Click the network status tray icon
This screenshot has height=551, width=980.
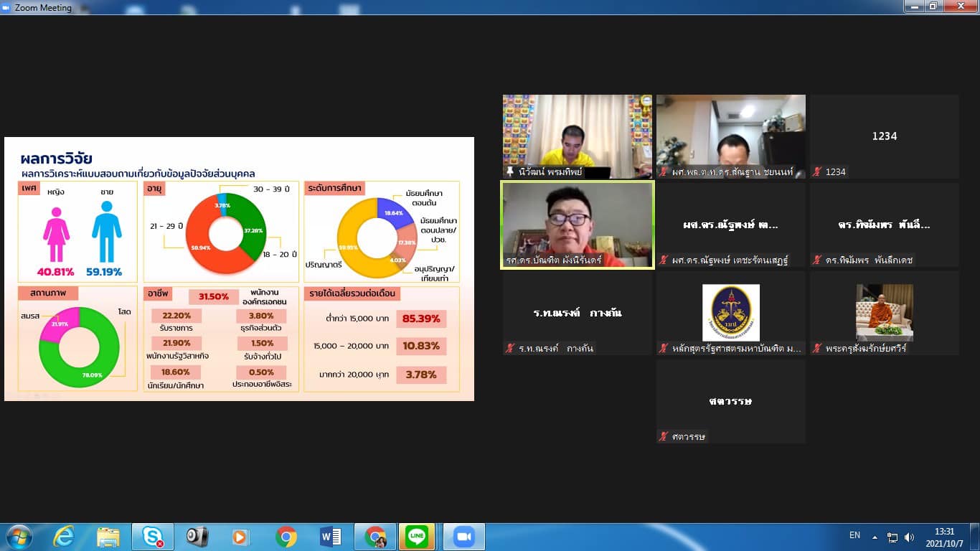click(892, 537)
